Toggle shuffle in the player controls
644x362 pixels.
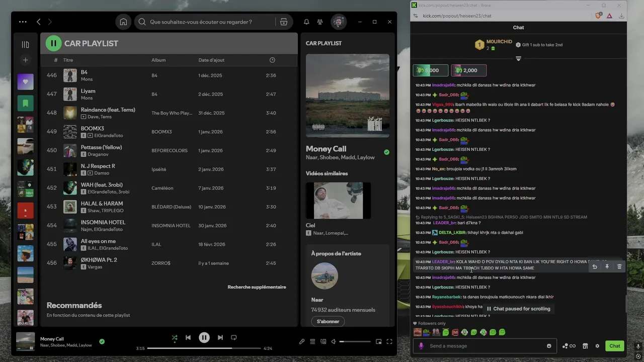175,338
